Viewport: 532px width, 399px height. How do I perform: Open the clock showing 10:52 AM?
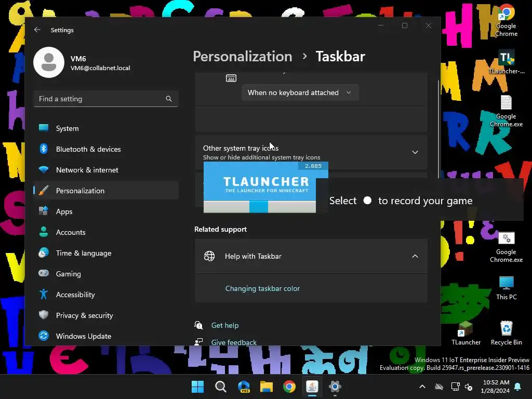point(495,387)
